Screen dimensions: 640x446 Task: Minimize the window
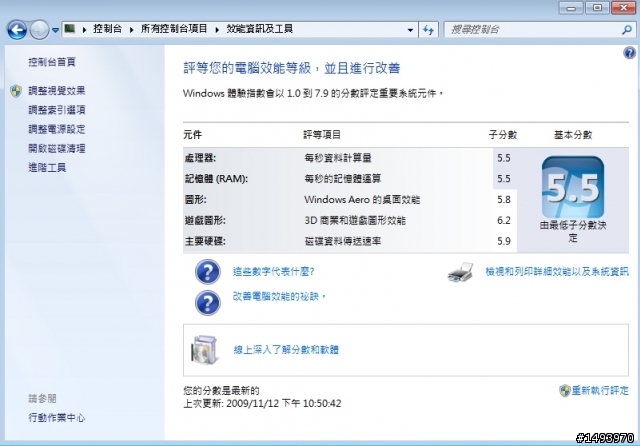click(571, 8)
